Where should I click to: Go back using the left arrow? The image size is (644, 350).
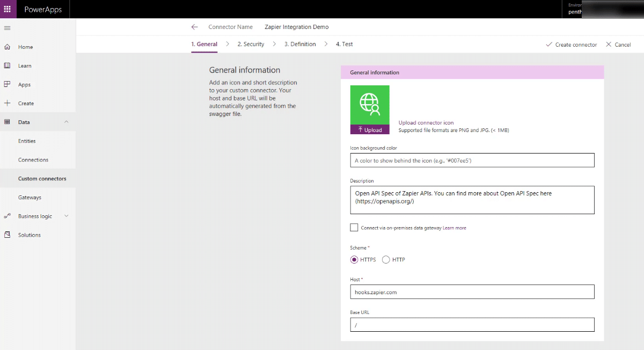pos(194,27)
